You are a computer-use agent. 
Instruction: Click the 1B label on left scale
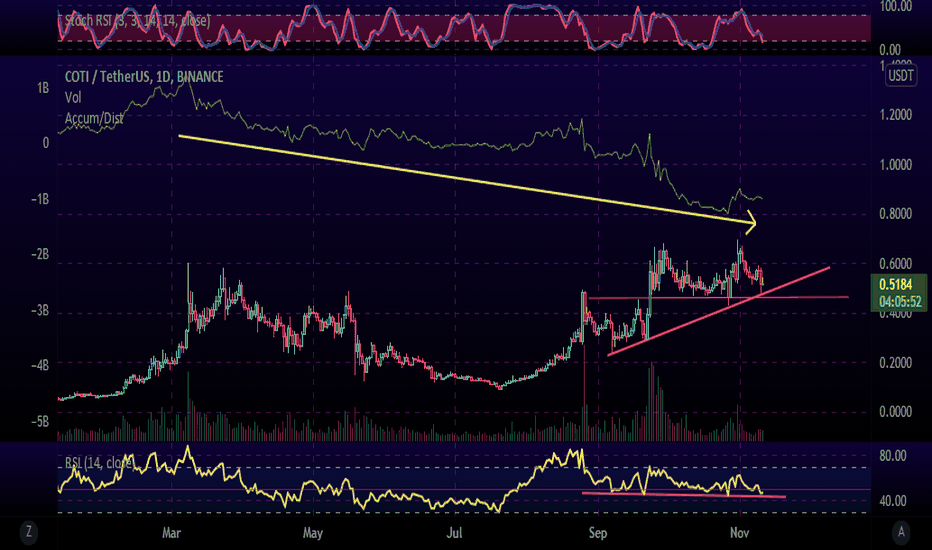point(43,88)
